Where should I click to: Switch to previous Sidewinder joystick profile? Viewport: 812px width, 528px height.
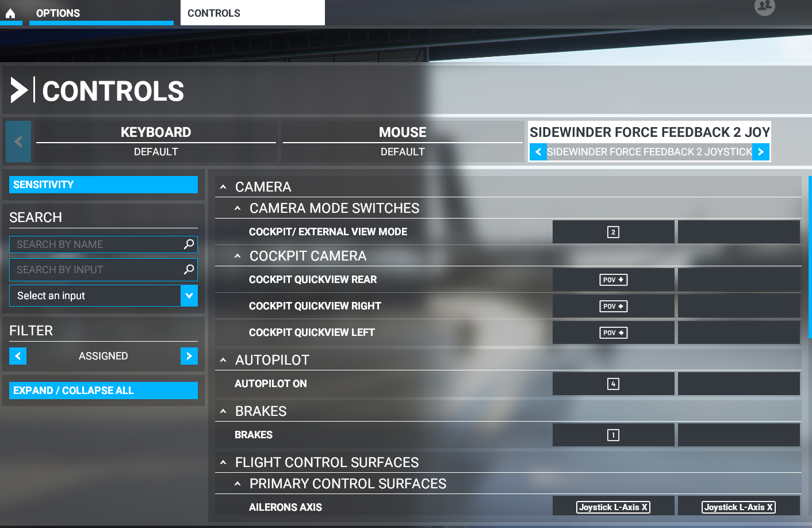538,152
